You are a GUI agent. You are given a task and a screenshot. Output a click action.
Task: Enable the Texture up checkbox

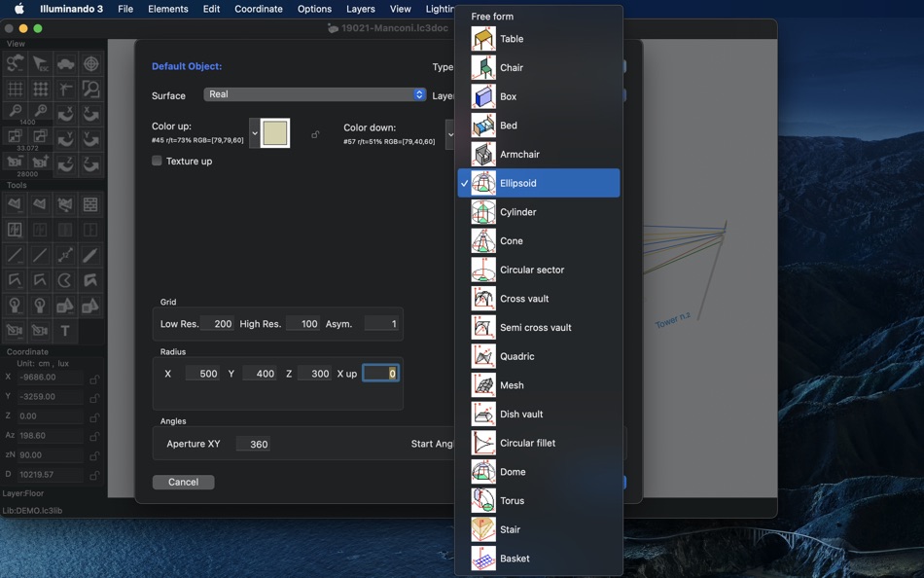click(x=157, y=161)
